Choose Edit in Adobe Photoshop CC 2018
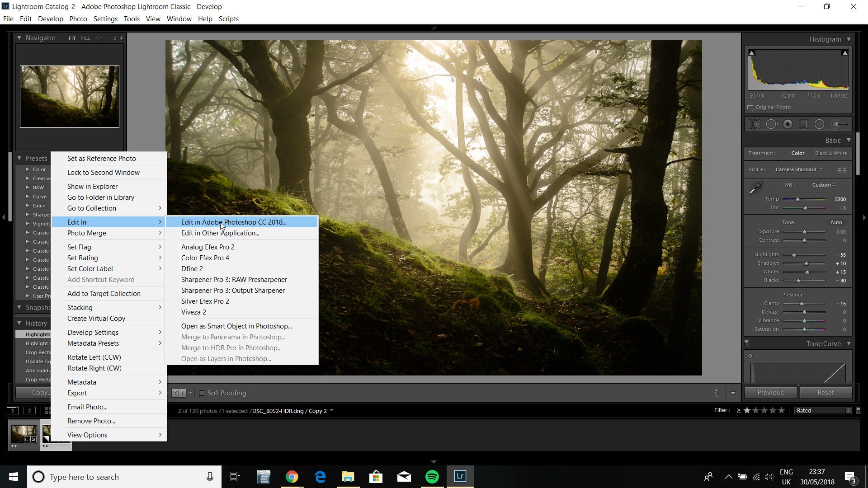This screenshot has height=488, width=868. click(233, 222)
